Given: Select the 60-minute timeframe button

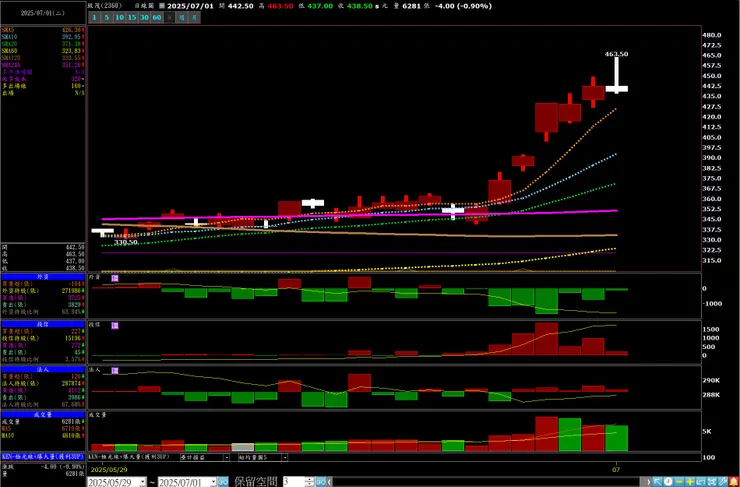Looking at the screenshot, I should (157, 17).
